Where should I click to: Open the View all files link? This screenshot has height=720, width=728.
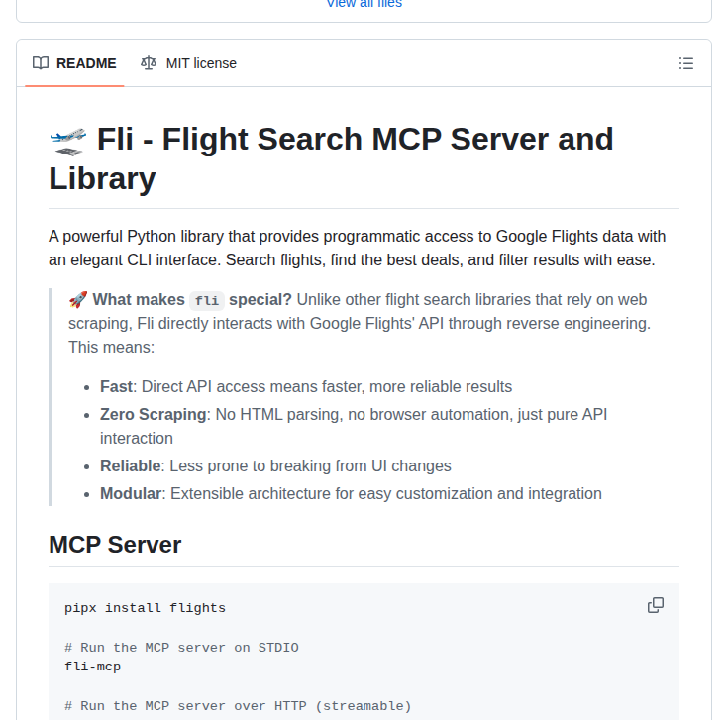coord(364,4)
